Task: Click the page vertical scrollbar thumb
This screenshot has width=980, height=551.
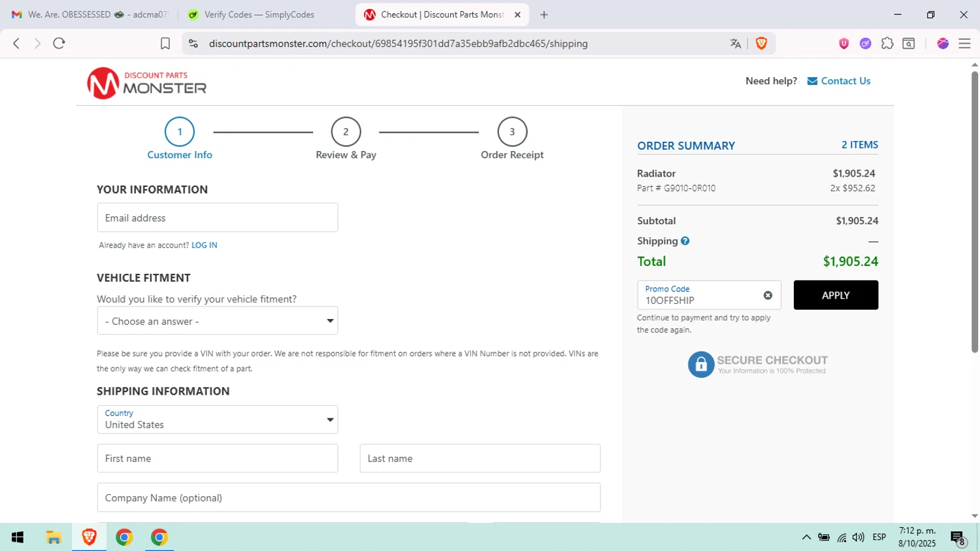Action: pos(975,210)
